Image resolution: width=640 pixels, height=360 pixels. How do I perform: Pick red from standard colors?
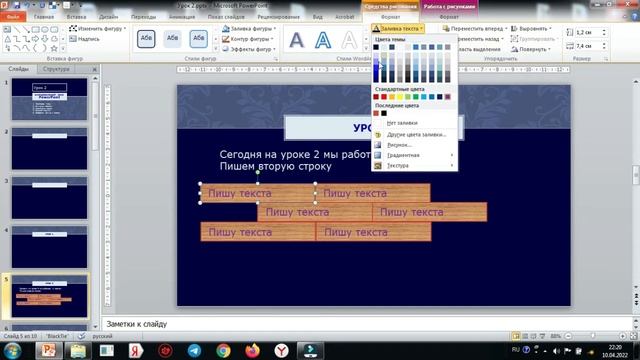(384, 97)
